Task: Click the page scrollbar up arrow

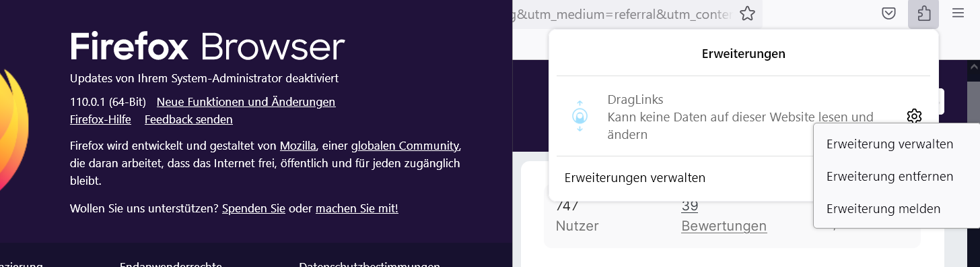Action: [974, 67]
